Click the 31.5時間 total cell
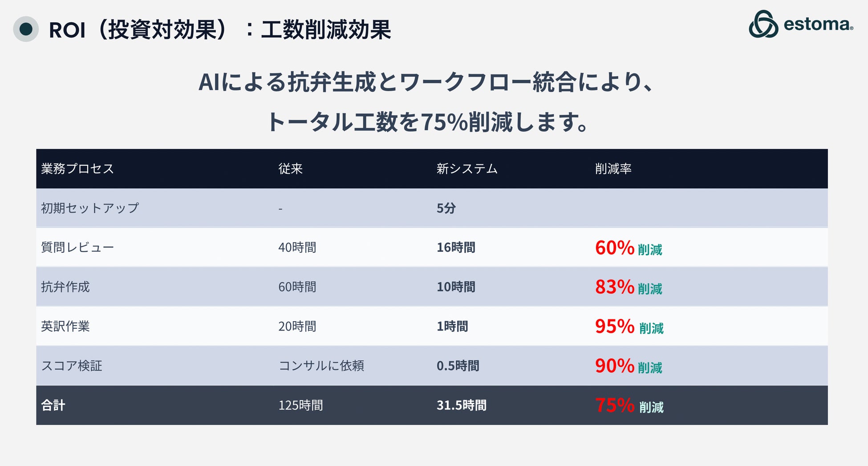Image resolution: width=868 pixels, height=466 pixels. point(461,405)
